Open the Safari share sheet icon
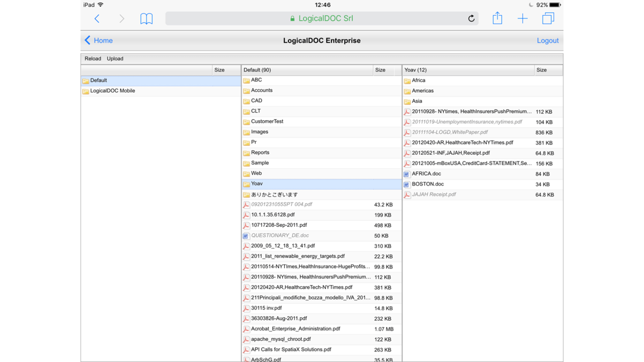This screenshot has width=644, height=362. pos(497,18)
